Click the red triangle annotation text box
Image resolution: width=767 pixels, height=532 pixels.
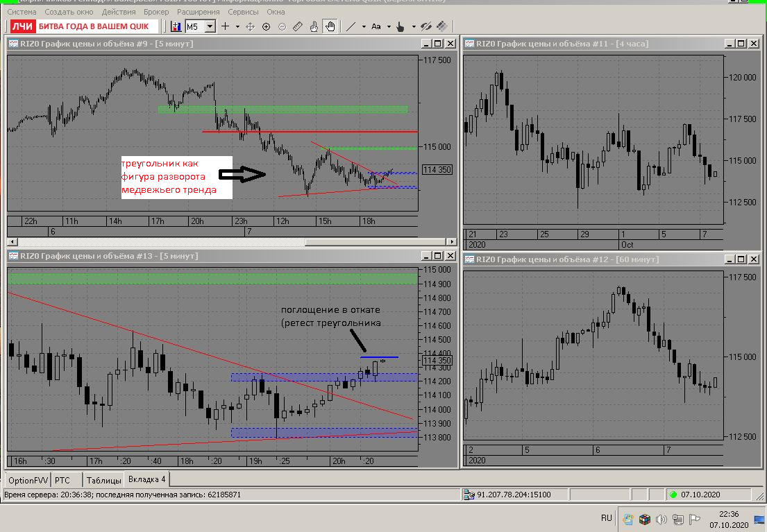coord(176,177)
